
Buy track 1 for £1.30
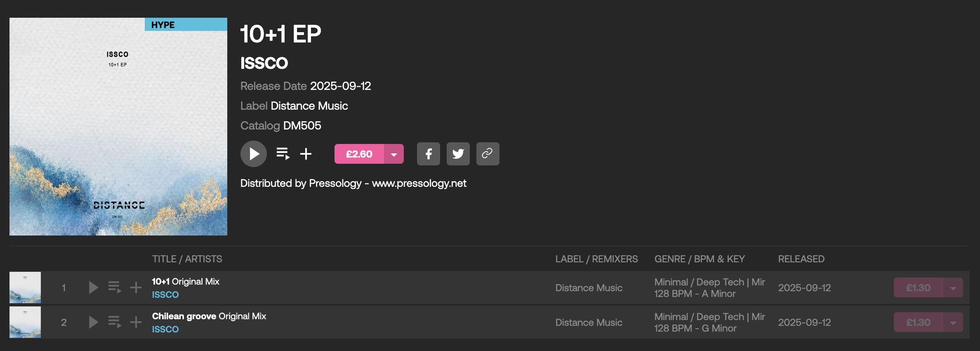(x=918, y=288)
